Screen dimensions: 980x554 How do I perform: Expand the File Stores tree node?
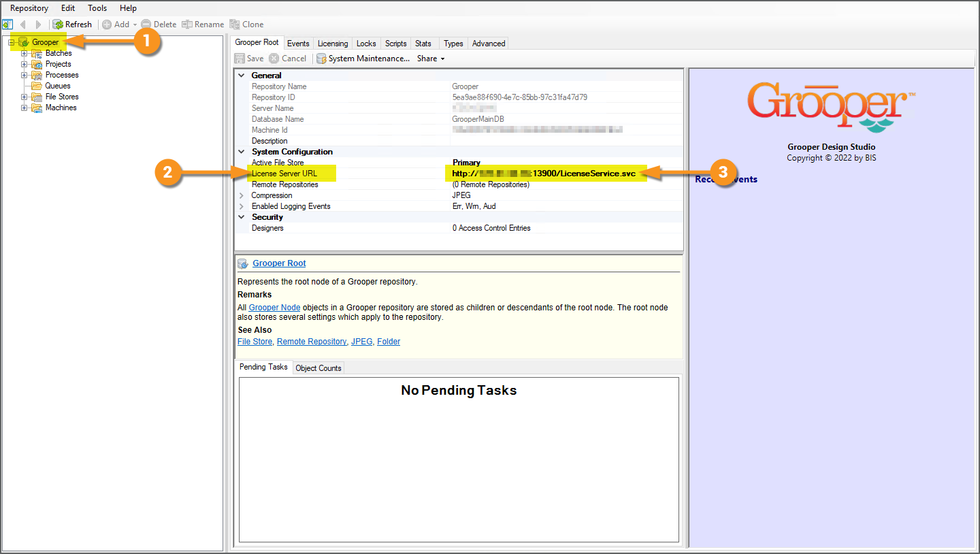(24, 97)
